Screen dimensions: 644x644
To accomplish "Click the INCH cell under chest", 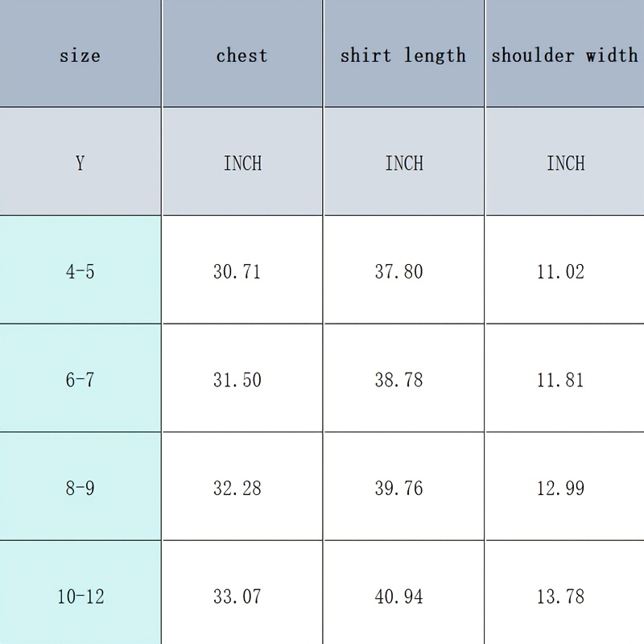I will tap(242, 162).
